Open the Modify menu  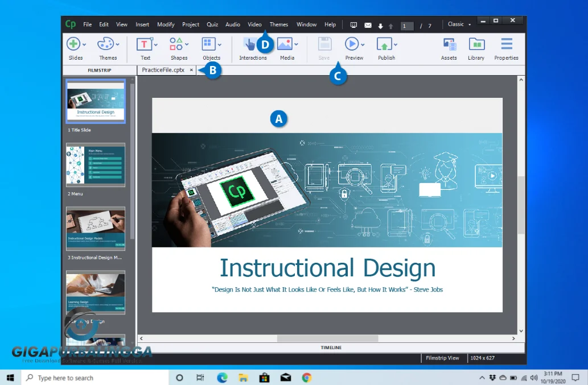(x=166, y=24)
